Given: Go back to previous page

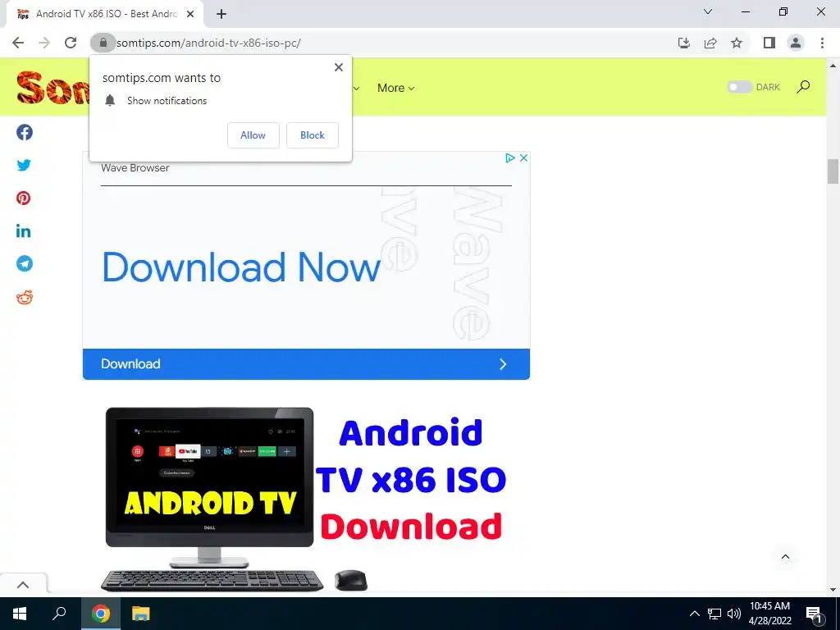Looking at the screenshot, I should (18, 43).
